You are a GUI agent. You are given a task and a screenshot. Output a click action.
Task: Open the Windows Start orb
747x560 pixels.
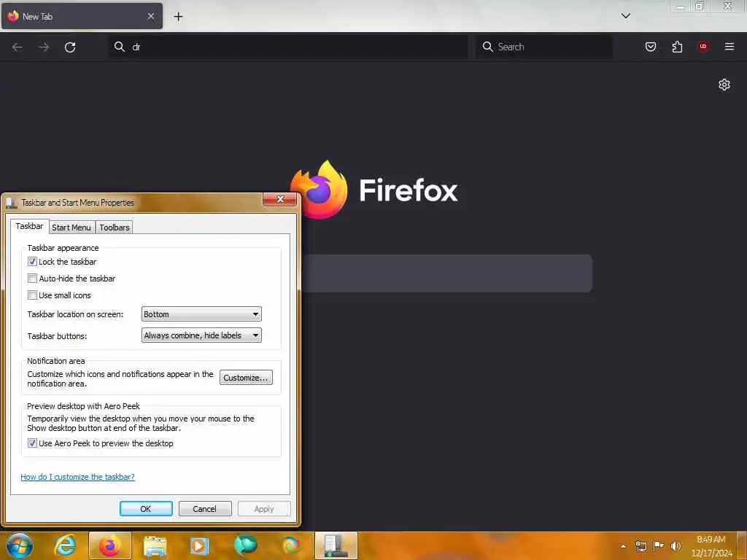click(20, 545)
